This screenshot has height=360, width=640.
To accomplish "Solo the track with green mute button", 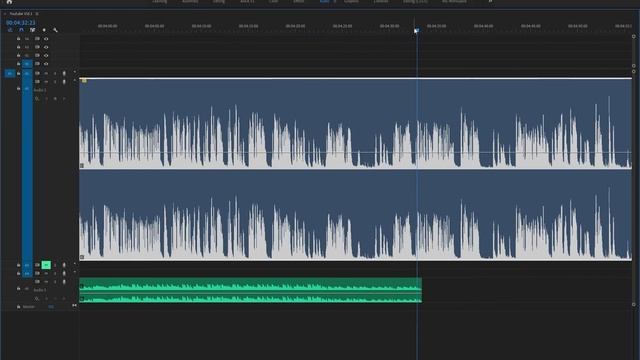I will click(x=55, y=265).
